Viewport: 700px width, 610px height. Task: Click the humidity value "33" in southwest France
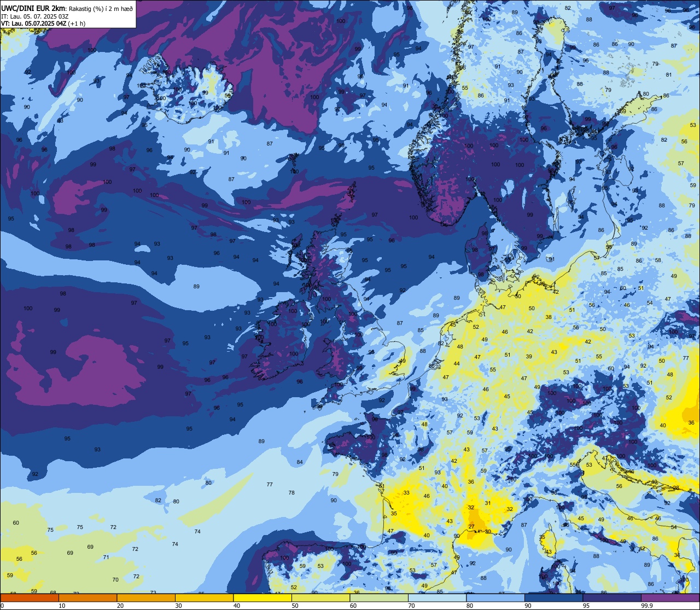(x=406, y=493)
